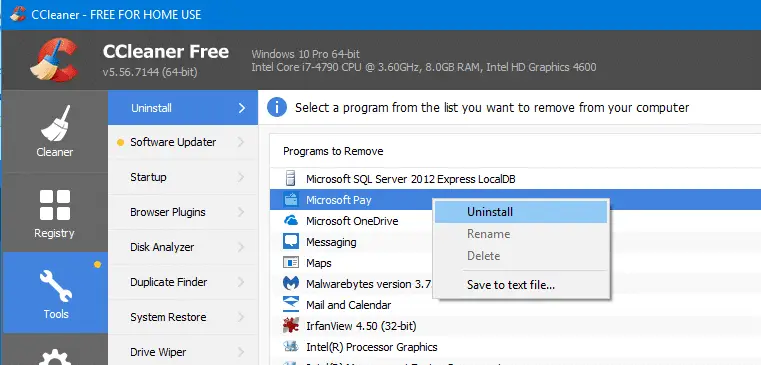Expand the Duplicate Finder chevron
761x365 pixels.
pos(241,282)
